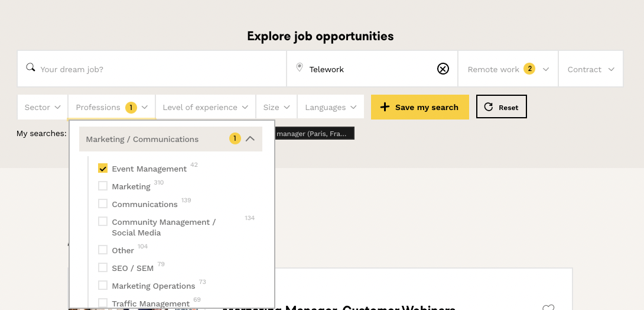Enable the Communications checkbox
This screenshot has width=644, height=310.
point(103,204)
